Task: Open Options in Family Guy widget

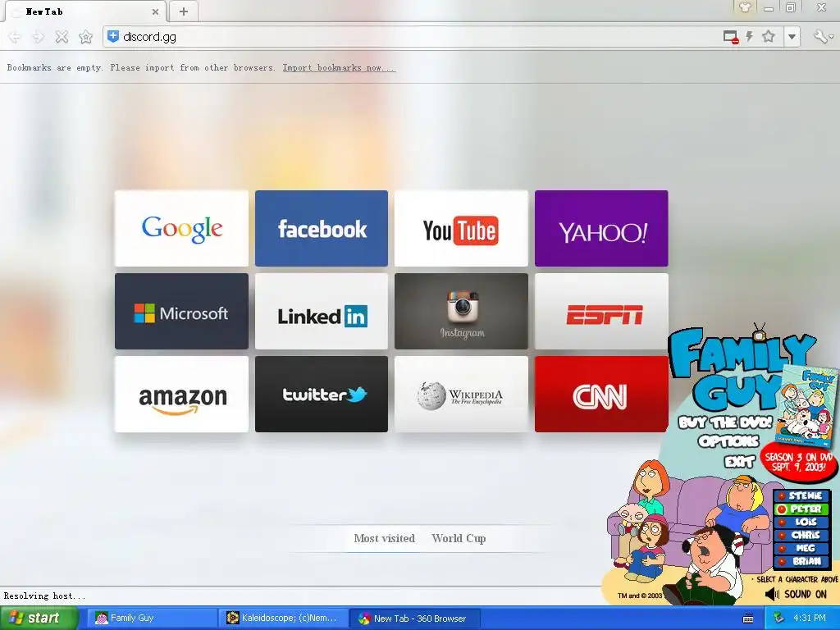Action: (728, 441)
